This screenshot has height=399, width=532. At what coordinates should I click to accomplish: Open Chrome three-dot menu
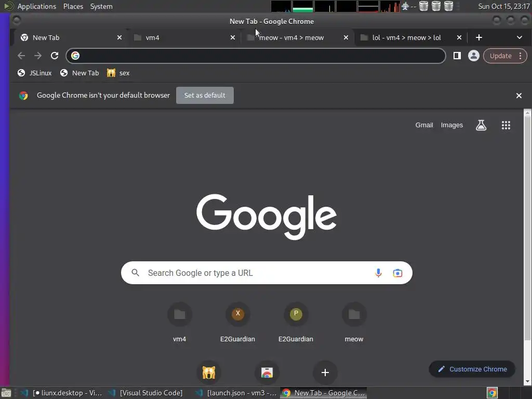[x=520, y=56]
